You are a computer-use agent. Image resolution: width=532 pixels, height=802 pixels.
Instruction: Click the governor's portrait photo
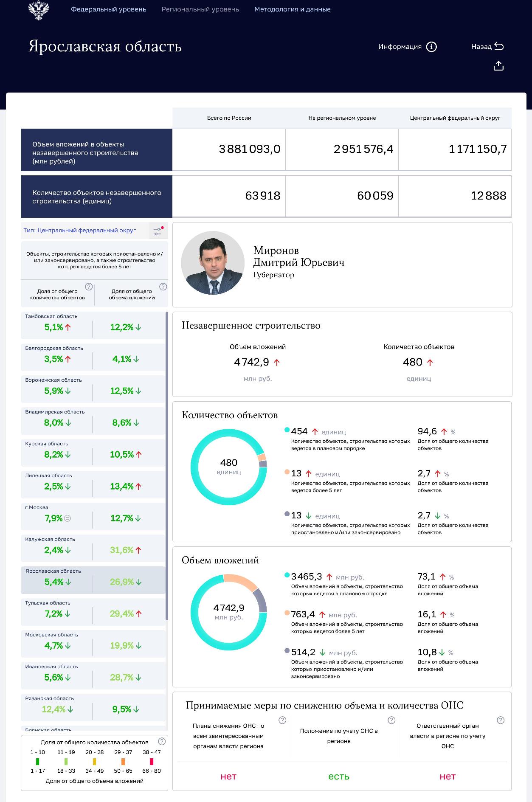point(213,263)
